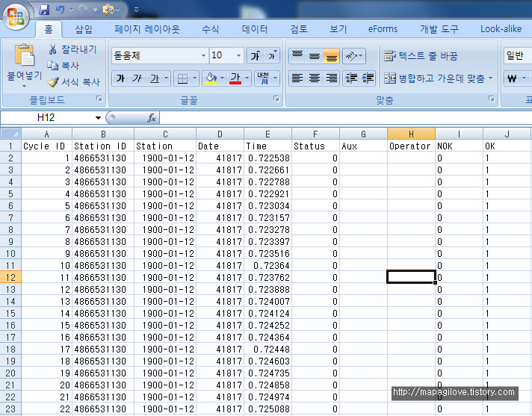Viewport: 532px width, 416px height.
Task: Select all cells with corner button
Action: click(11, 134)
